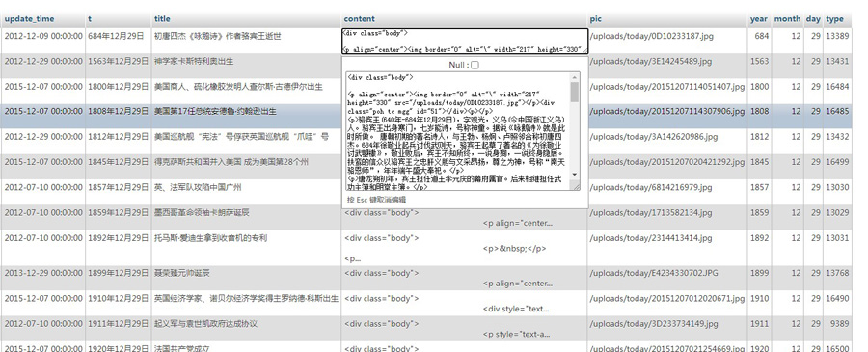This screenshot has width=868, height=352.
Task: Click year cell 1899
Action: point(760,273)
